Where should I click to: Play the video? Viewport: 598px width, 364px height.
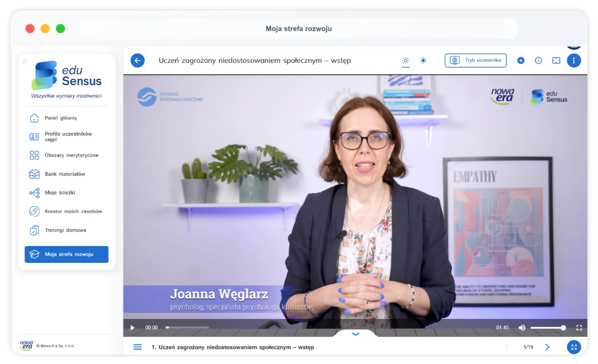click(x=132, y=328)
